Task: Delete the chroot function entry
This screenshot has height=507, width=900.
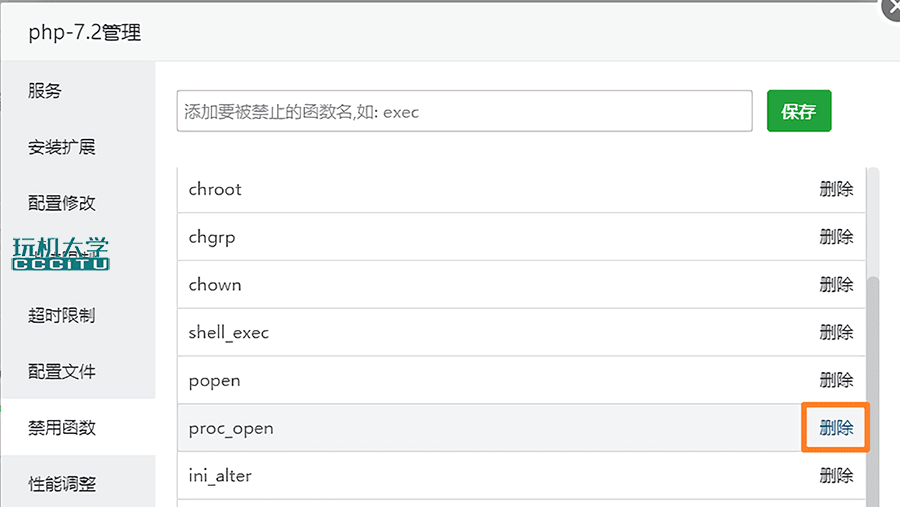Action: (x=836, y=189)
